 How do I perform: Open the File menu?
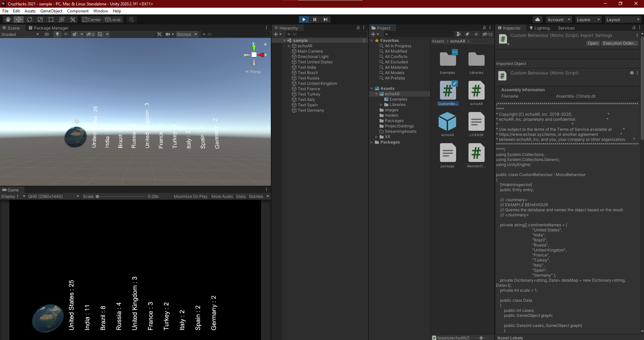coord(5,11)
